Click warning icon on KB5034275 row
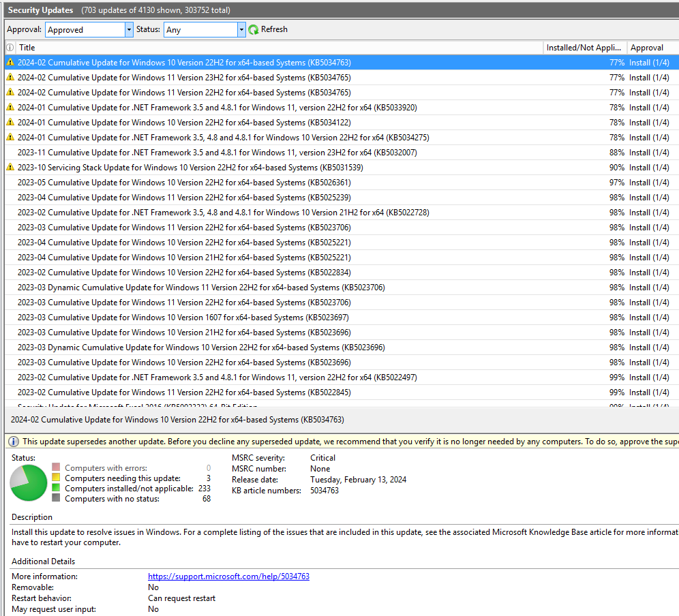 [x=10, y=137]
